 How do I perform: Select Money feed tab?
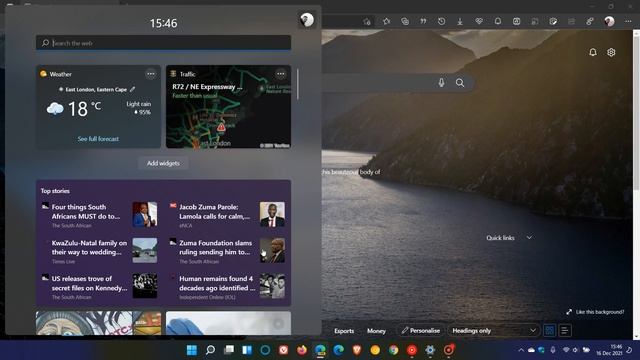pos(376,331)
